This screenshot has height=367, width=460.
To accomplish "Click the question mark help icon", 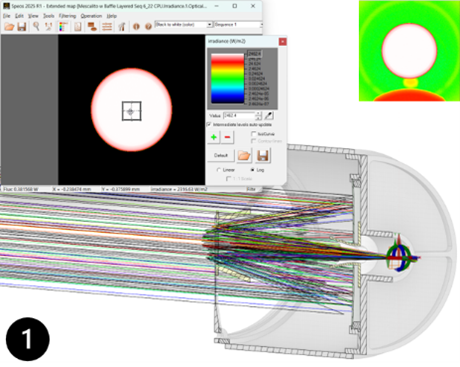I will pos(148,26).
